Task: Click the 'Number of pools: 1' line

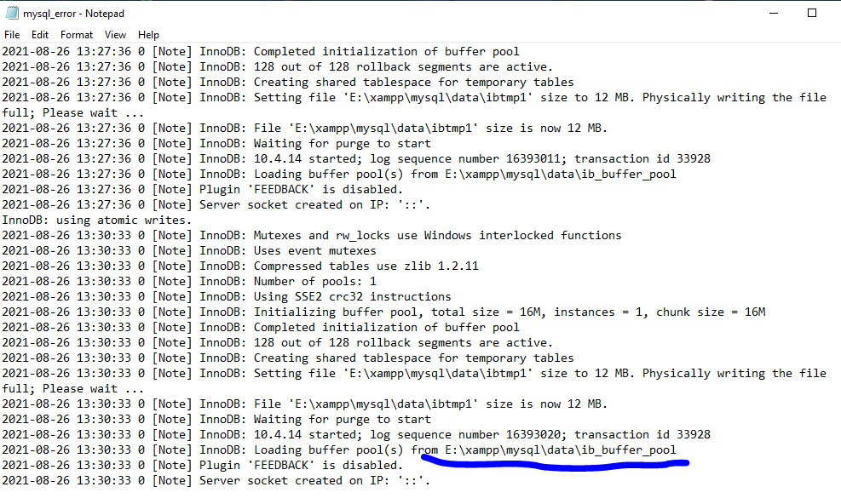Action: click(x=189, y=282)
